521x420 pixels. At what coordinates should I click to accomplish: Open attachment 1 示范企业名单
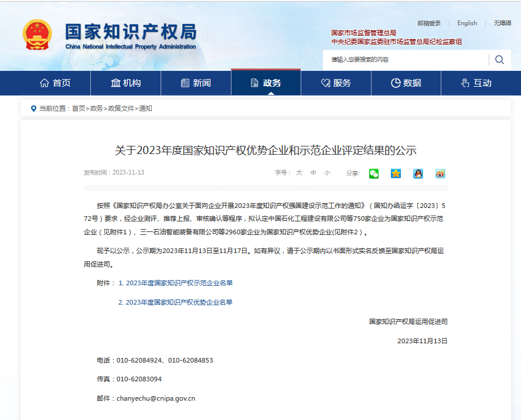click(x=175, y=283)
